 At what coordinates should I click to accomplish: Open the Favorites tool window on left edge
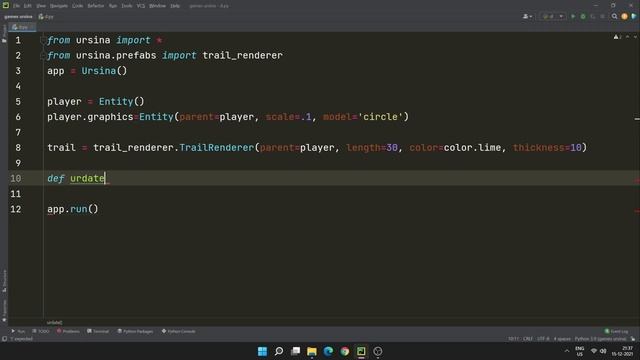tap(4, 310)
